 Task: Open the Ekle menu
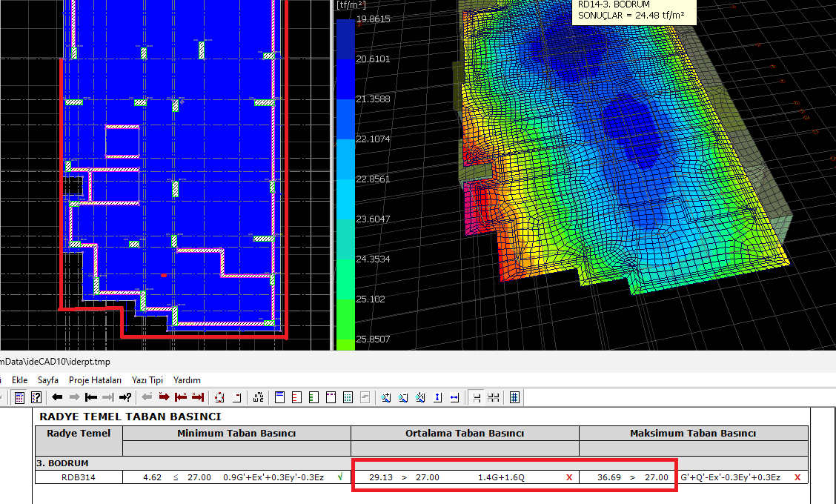click(20, 379)
